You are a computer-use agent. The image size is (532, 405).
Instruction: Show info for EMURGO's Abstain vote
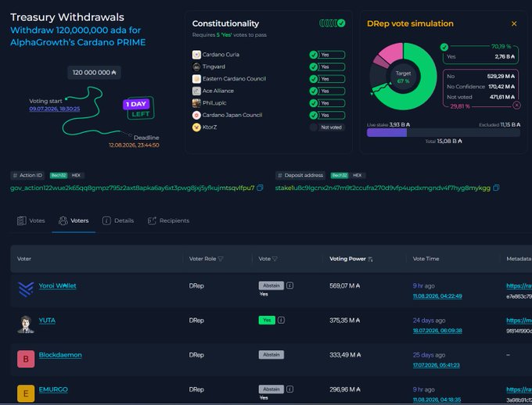pos(289,389)
